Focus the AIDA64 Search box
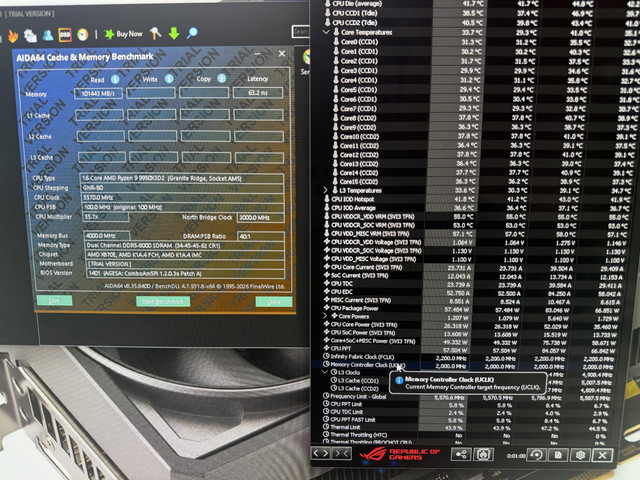 (x=301, y=31)
